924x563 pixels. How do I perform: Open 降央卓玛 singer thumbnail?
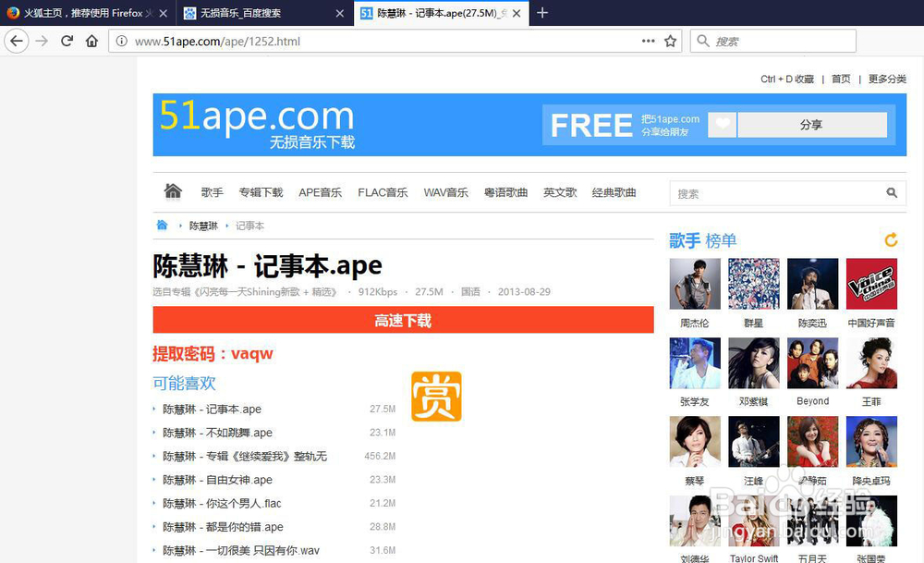871,442
